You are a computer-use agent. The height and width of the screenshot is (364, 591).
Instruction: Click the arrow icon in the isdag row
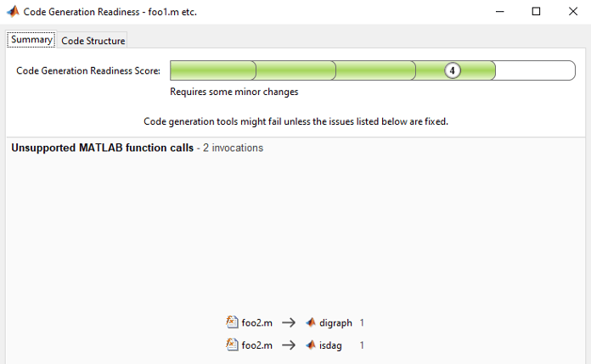[x=289, y=345]
